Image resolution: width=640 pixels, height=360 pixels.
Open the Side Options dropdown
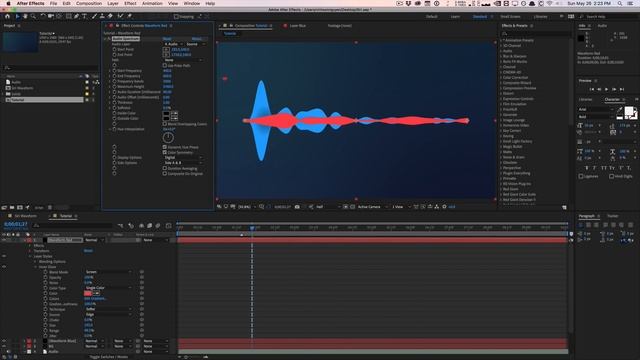click(x=183, y=163)
